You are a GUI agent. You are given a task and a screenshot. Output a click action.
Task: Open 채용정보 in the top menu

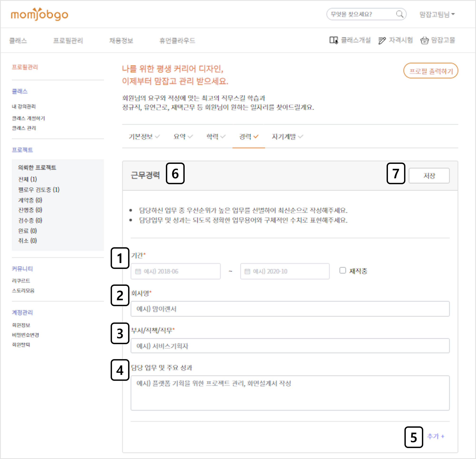pos(121,40)
